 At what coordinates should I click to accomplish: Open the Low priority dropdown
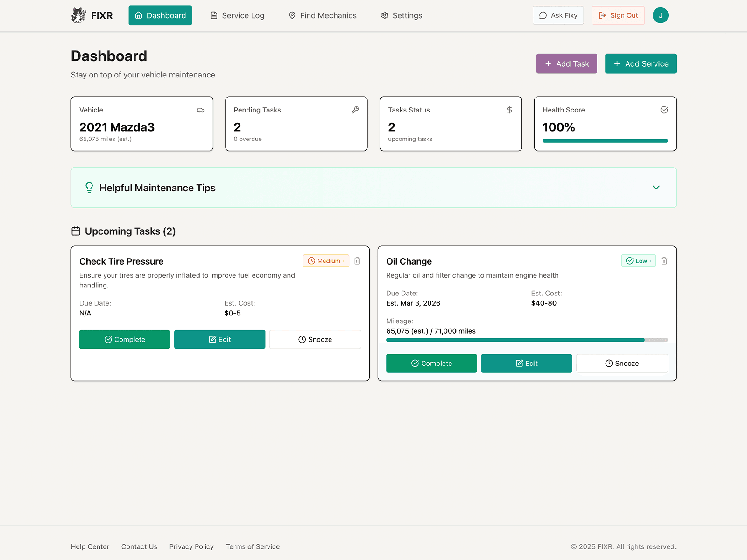[x=638, y=261]
